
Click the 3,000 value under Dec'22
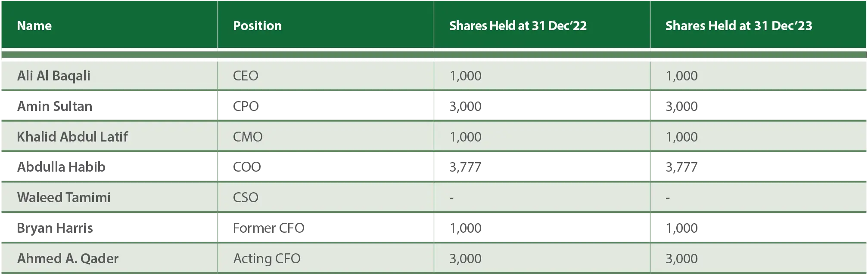(x=465, y=259)
